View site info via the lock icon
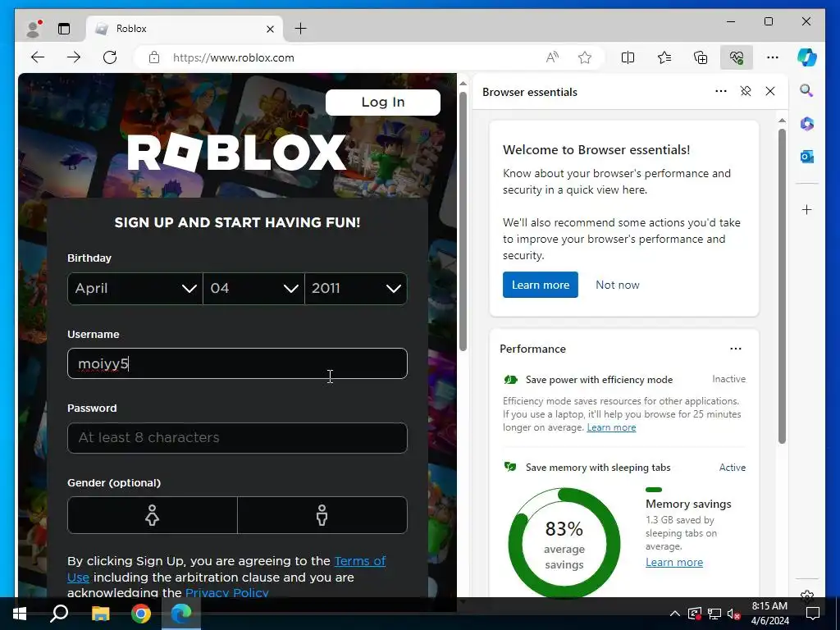Screen dimensions: 840x630 [154, 57]
